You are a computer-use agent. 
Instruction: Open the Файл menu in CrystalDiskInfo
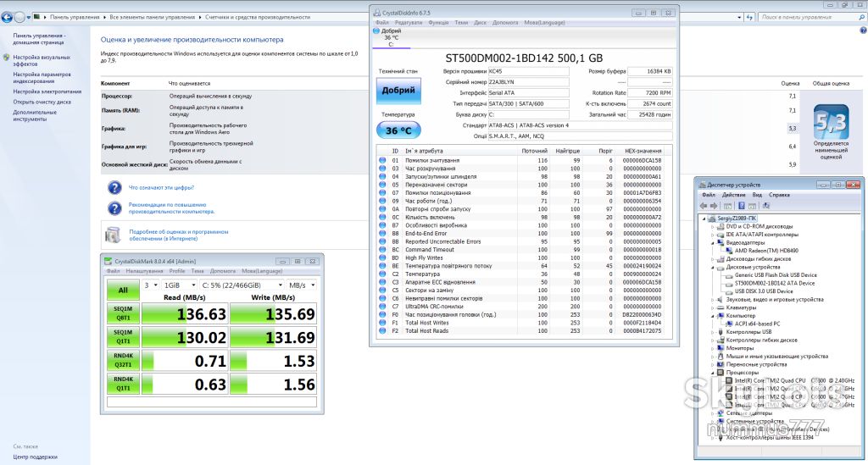click(382, 23)
